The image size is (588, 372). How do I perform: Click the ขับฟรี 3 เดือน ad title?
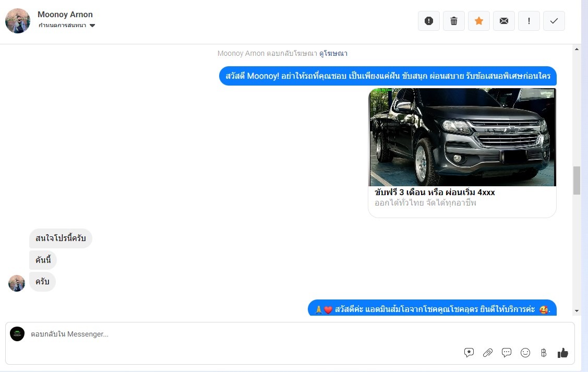click(x=435, y=192)
